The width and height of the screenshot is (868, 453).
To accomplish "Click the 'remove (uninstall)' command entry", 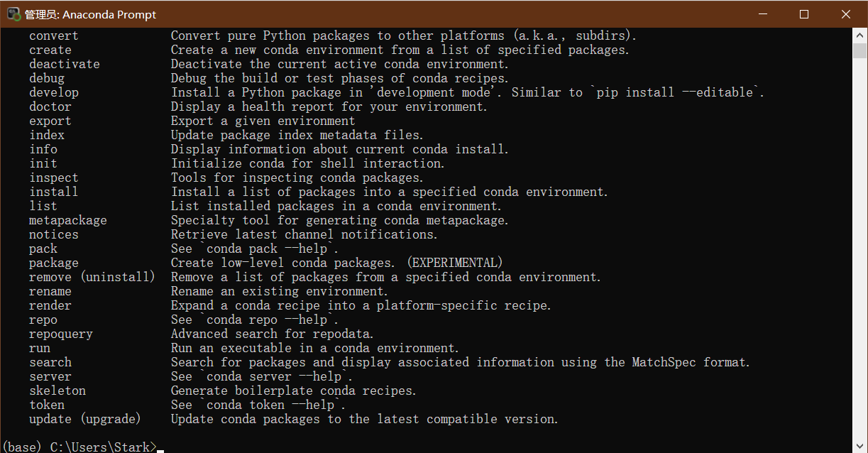I will pos(92,277).
